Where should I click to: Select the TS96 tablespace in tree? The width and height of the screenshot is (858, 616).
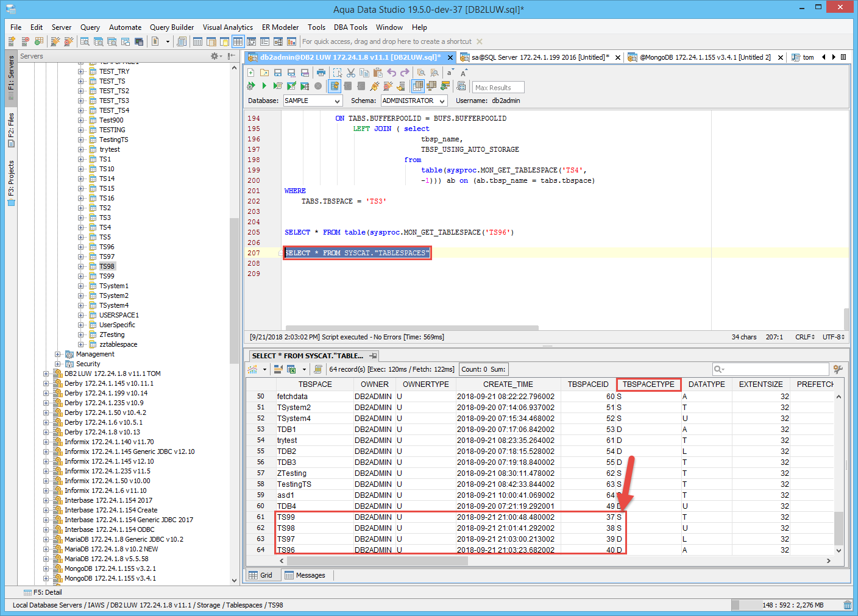coord(107,247)
